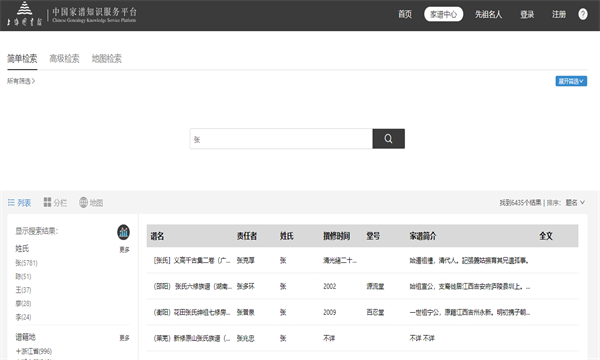Click the 撰修时间 column header
The height and width of the screenshot is (360, 600).
pos(337,236)
